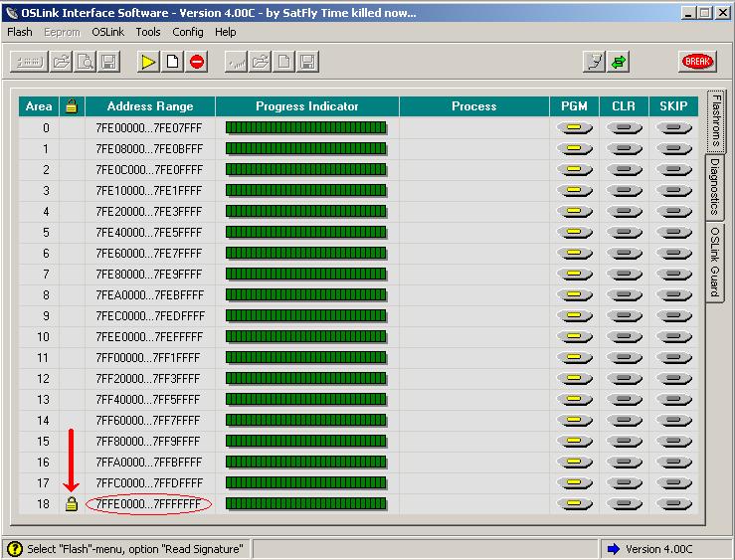Toggle CLR indicator for area 0
The image size is (735, 560).
(624, 128)
